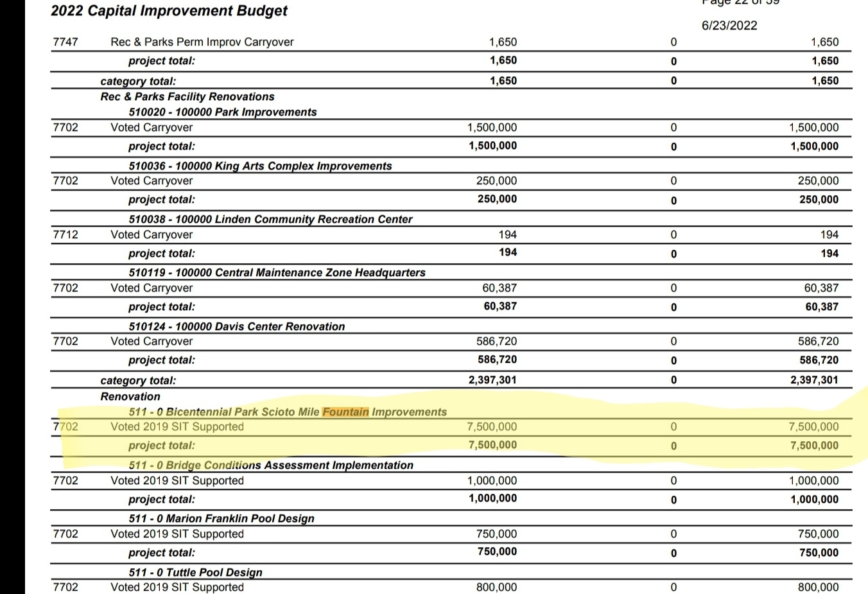
Task: Click fund code '7747'
Action: click(65, 42)
